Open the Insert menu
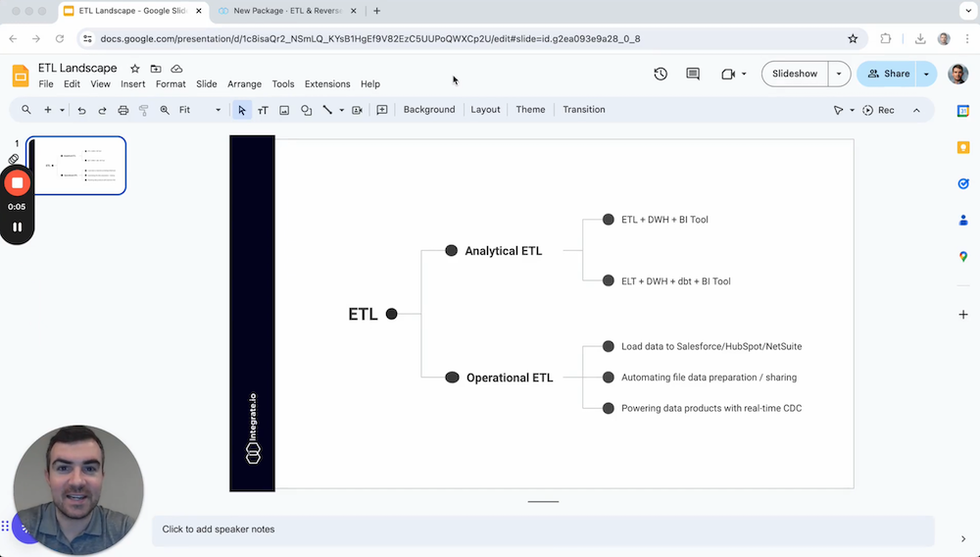This screenshot has height=557, width=980. coord(132,84)
